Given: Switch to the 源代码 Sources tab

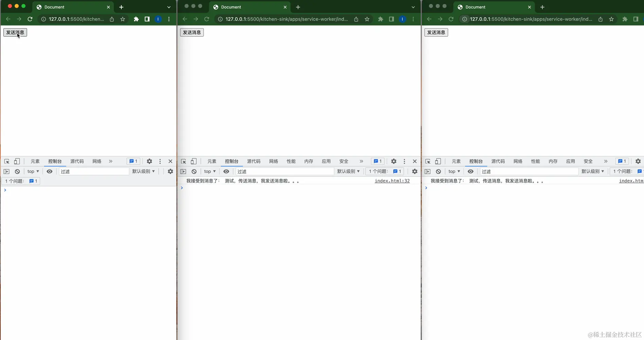Looking at the screenshot, I should pyautogui.click(x=77, y=161).
